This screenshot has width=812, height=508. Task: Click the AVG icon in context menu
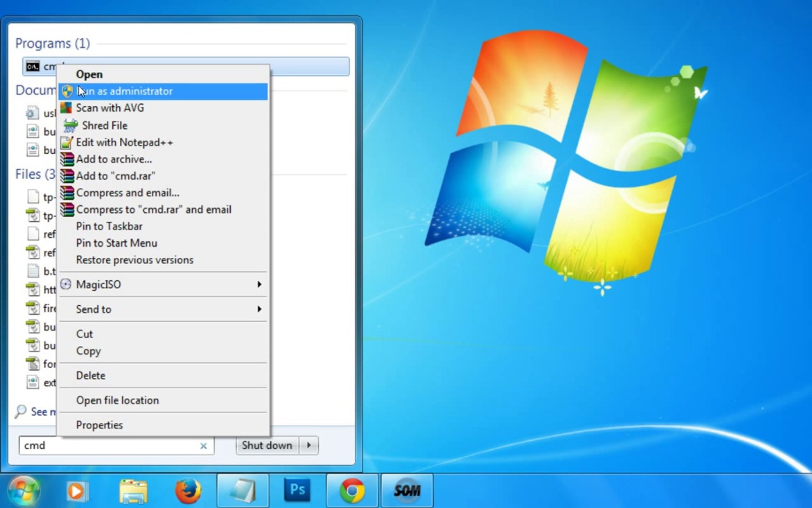pos(66,108)
